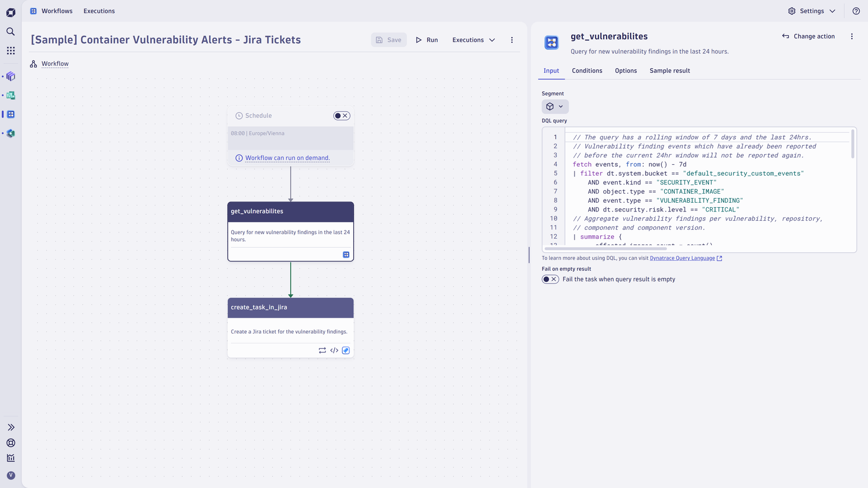
Task: Click the 08:00 | Europe/Vienna schedule text
Action: (x=258, y=133)
